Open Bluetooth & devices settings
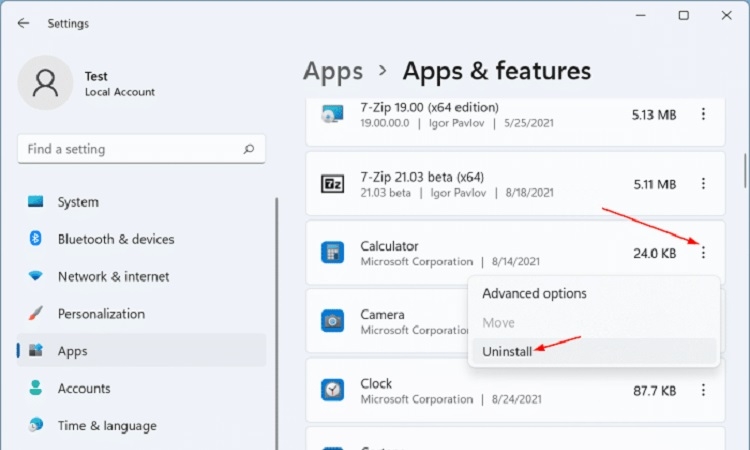 [141, 239]
